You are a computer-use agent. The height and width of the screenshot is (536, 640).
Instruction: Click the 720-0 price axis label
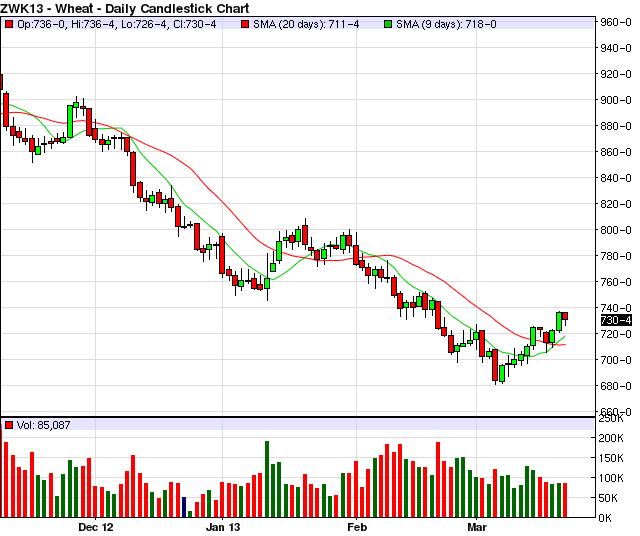616,334
